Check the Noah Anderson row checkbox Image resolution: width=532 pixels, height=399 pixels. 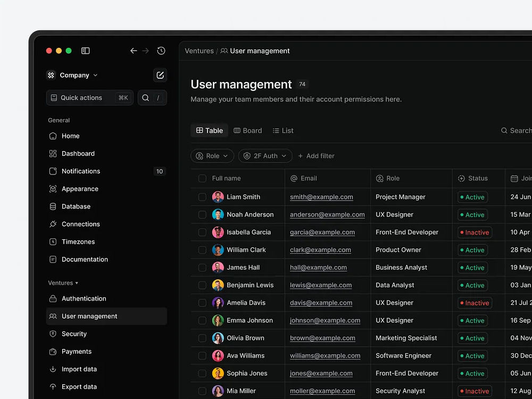[x=202, y=215]
